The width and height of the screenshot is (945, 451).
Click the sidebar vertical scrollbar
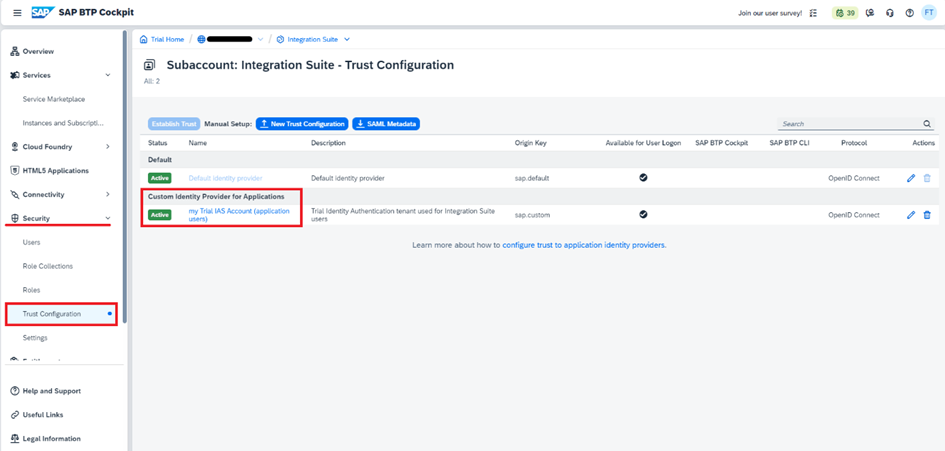point(125,176)
